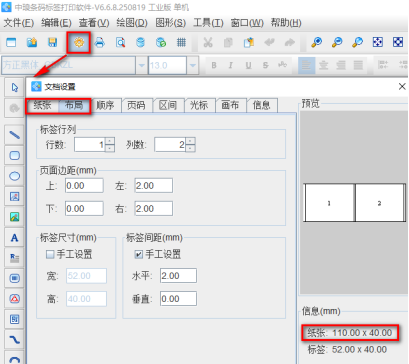
Task: Select the arrow selection tool
Action: 14,87
